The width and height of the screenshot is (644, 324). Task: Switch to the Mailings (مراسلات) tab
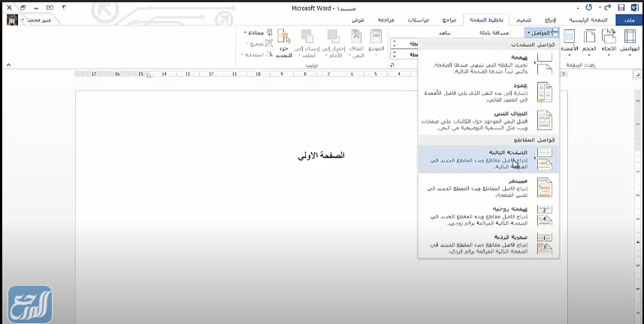[419, 20]
